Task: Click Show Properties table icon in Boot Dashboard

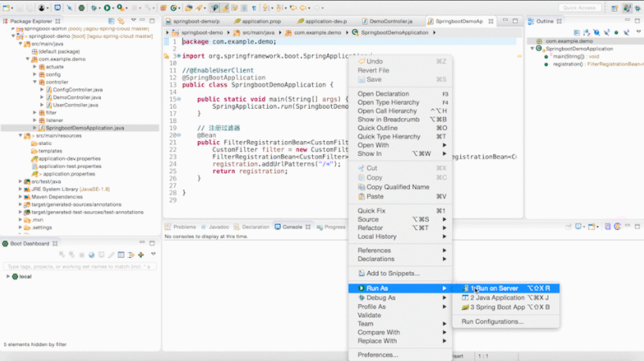Action: click(x=121, y=255)
